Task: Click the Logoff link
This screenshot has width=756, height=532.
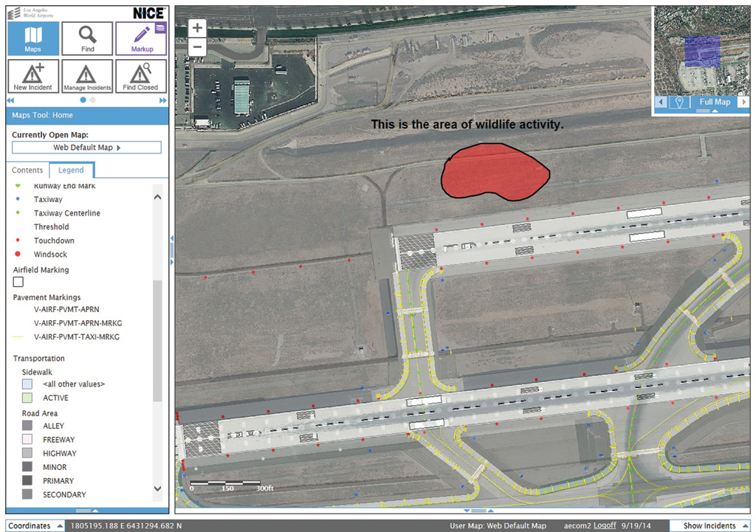Action: [x=605, y=525]
